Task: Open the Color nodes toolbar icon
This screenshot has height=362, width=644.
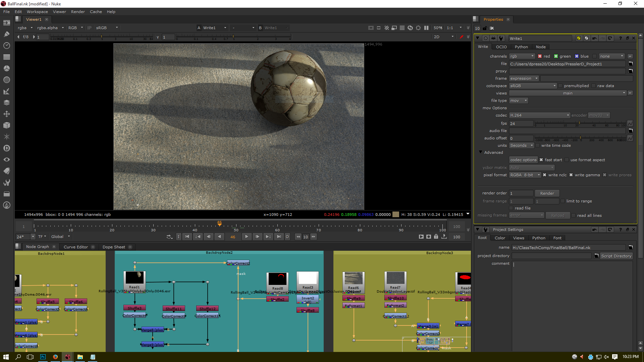Action: (6, 68)
